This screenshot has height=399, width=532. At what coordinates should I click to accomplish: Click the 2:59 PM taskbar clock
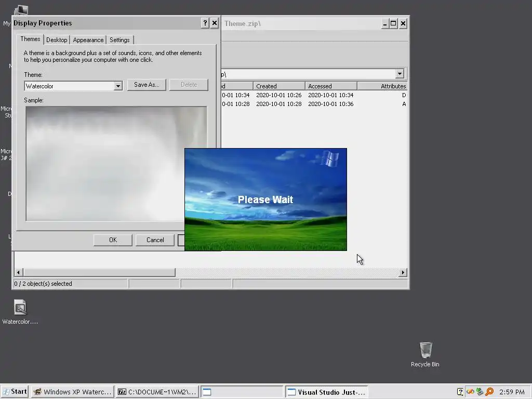click(512, 392)
